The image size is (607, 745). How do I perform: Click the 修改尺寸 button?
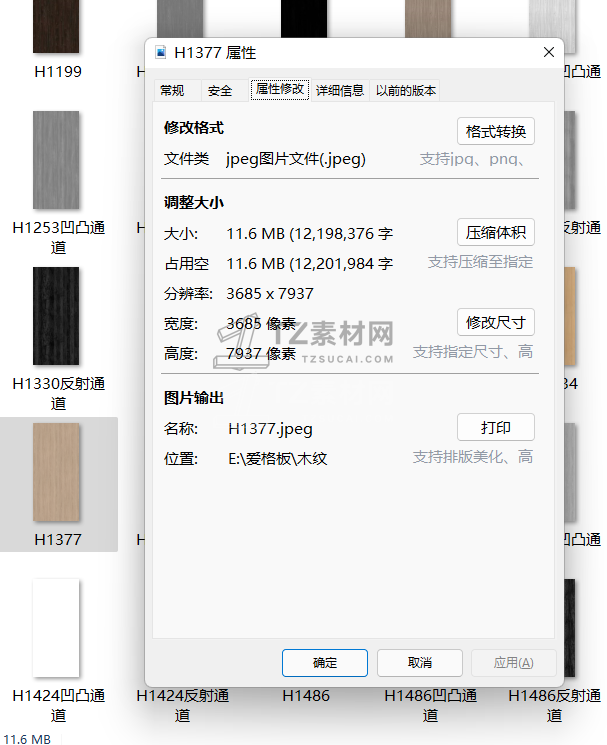pos(495,322)
